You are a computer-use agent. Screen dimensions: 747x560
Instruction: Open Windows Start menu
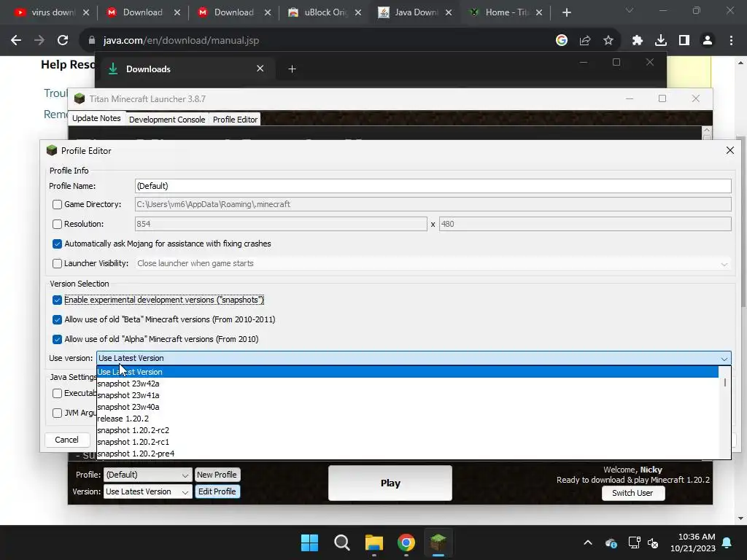(x=309, y=542)
